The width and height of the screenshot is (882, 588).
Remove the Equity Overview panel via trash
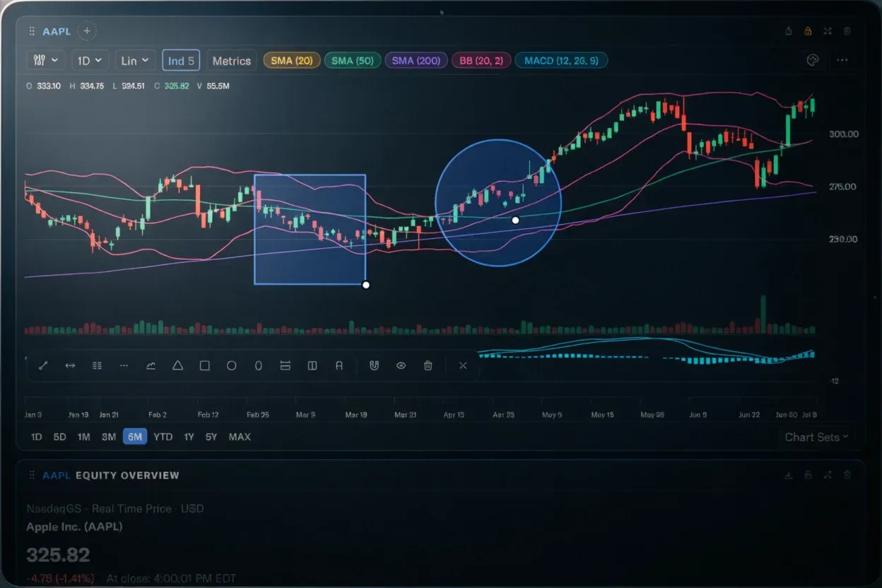click(x=847, y=475)
